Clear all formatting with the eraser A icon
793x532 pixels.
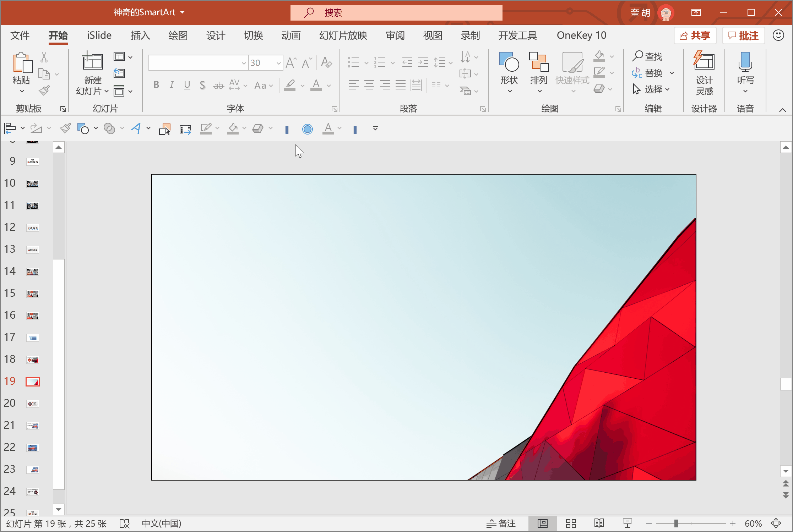[x=326, y=63]
